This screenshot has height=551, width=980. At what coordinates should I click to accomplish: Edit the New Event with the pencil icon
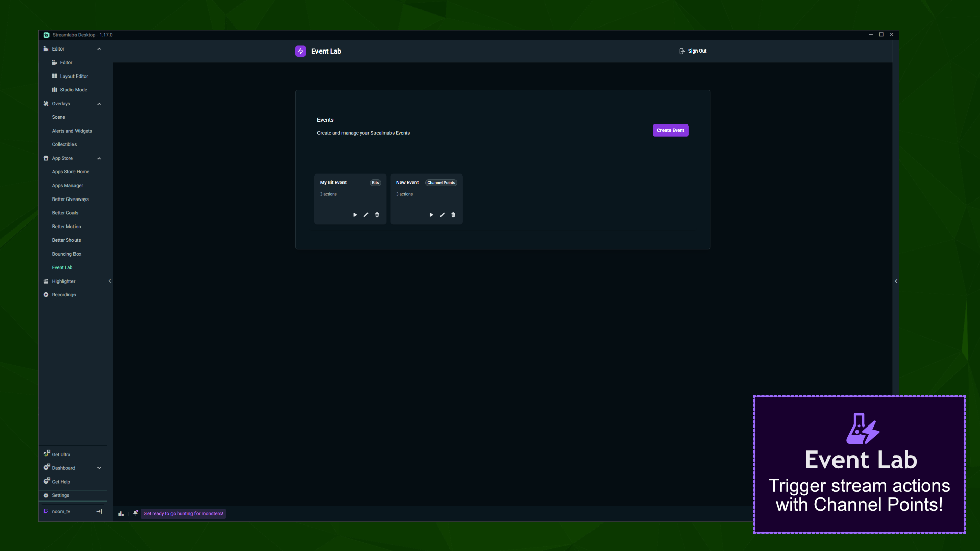pos(442,215)
